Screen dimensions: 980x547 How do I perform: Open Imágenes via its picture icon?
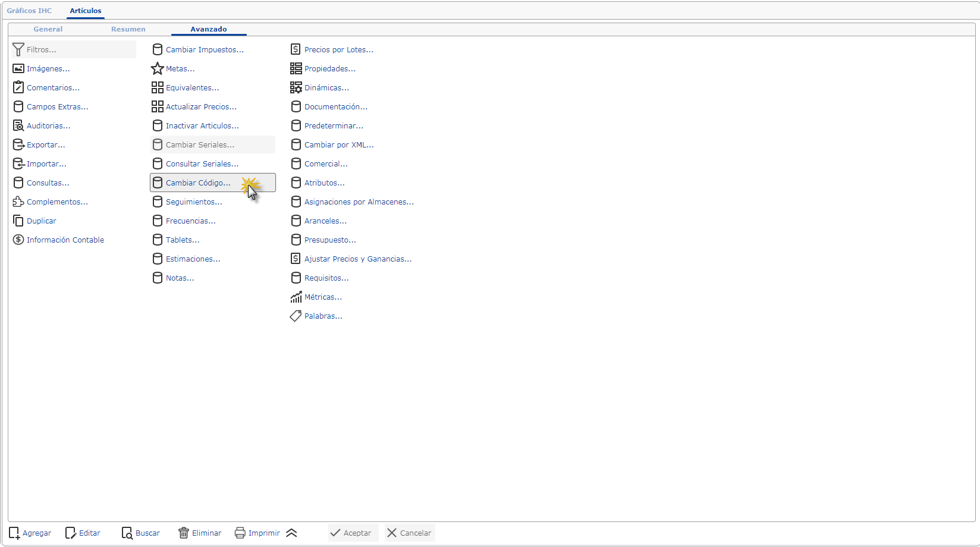[x=18, y=68]
